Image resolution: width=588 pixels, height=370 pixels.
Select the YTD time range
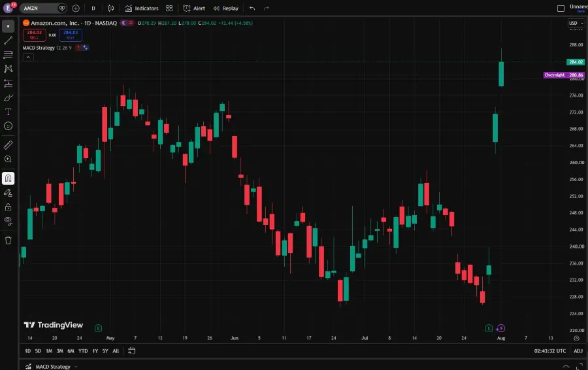click(83, 351)
